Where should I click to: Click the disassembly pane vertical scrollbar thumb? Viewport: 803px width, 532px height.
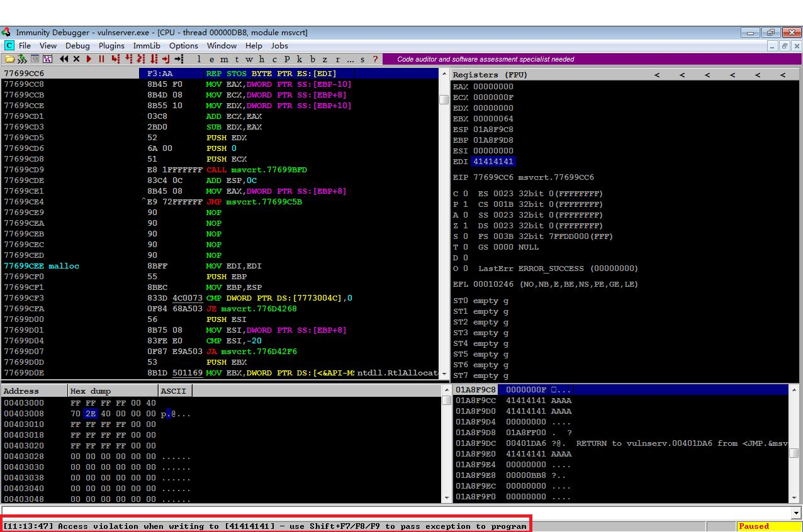444,99
